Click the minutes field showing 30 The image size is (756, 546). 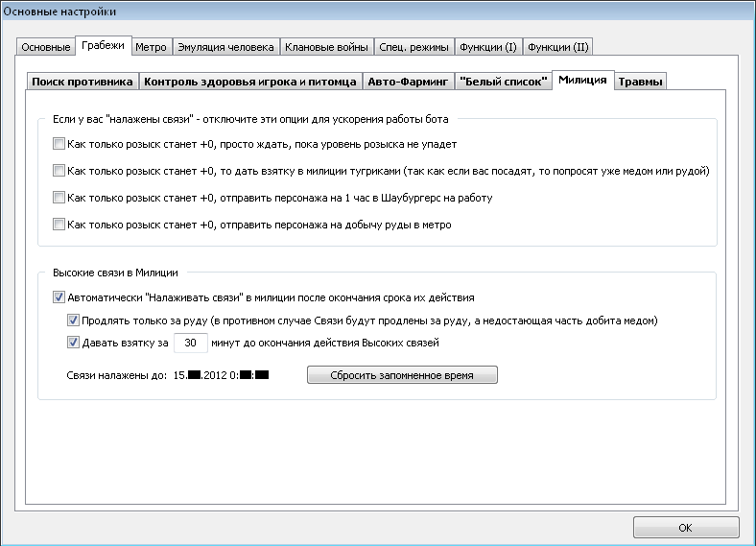click(x=191, y=343)
